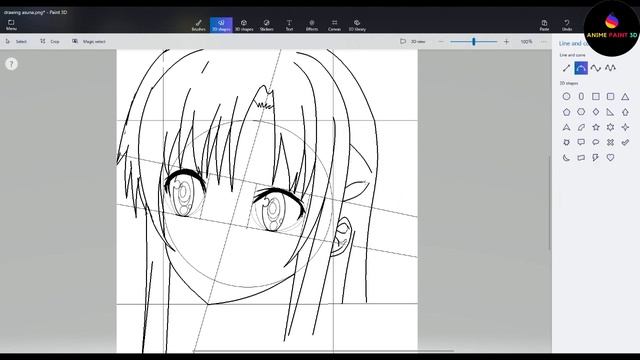The image size is (640, 360).
Task: Open the Menu button
Action: (x=11, y=25)
